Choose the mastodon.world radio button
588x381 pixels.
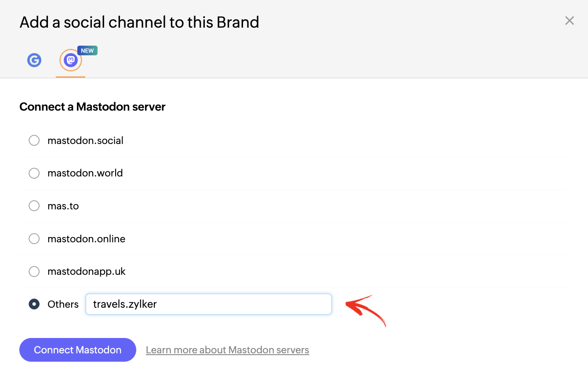(x=34, y=173)
